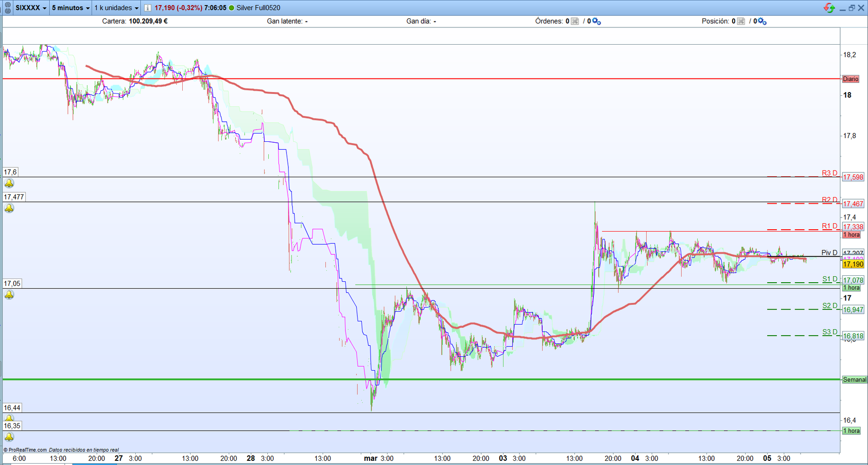The height and width of the screenshot is (465, 868).
Task: Click the R1 D pivot label
Action: tap(829, 226)
